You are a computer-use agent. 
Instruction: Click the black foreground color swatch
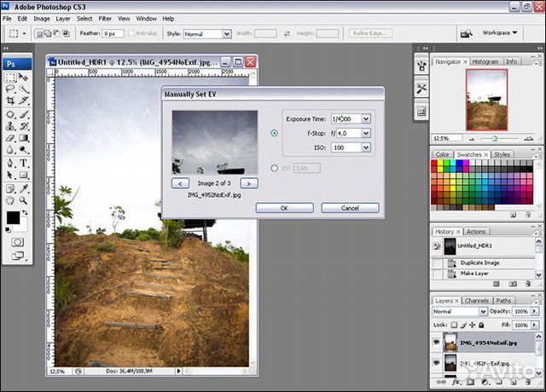14,217
